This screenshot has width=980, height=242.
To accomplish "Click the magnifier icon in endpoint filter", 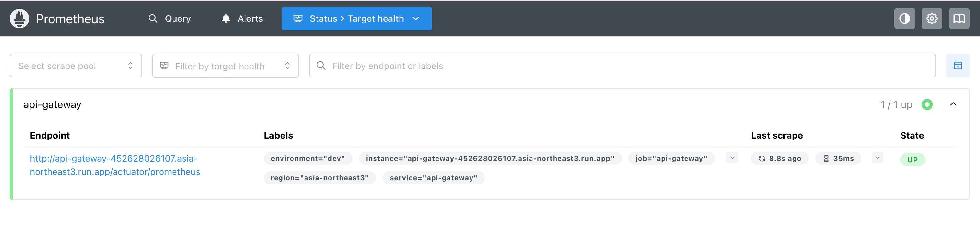I will 321,66.
